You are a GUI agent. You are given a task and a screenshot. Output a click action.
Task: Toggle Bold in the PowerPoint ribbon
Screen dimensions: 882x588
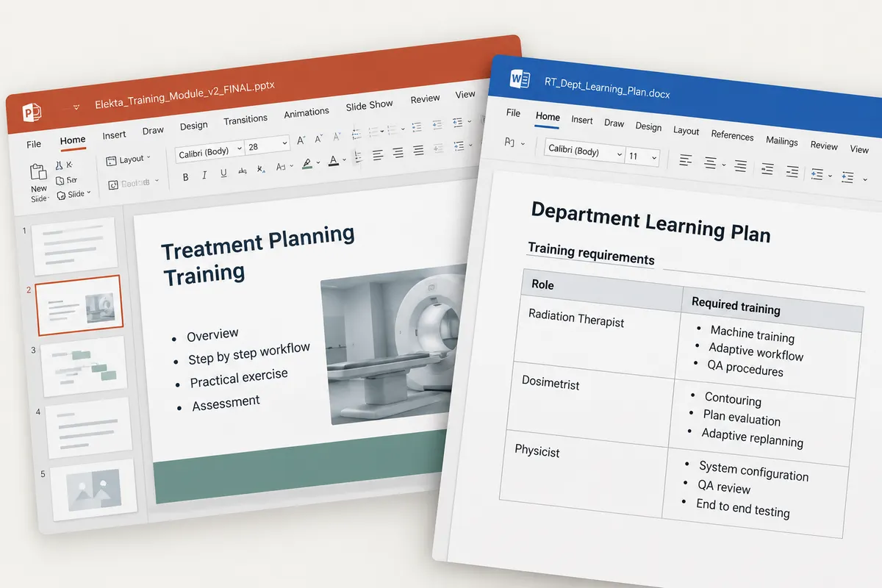tap(185, 176)
